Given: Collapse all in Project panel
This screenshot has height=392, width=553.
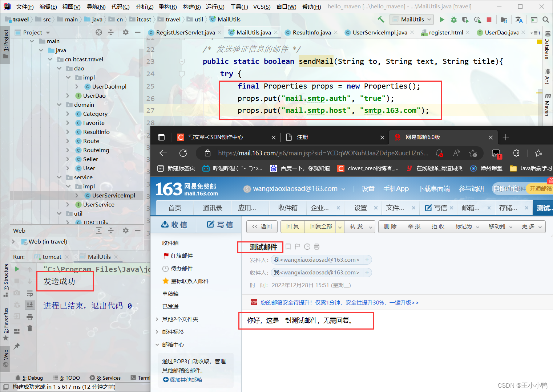Looking at the screenshot, I should (111, 32).
